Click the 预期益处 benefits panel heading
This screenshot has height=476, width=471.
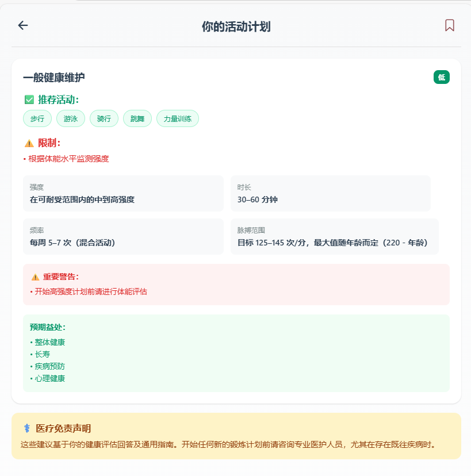click(x=48, y=327)
